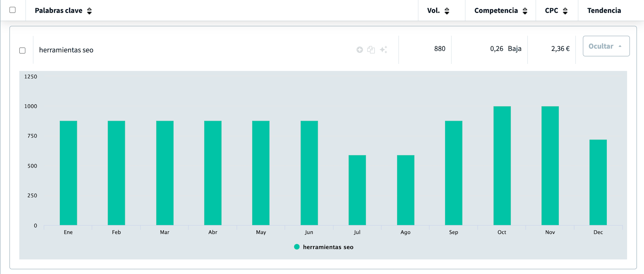Image resolution: width=644 pixels, height=274 pixels.
Task: Click the CPC value 2,36 €
Action: [x=560, y=49]
